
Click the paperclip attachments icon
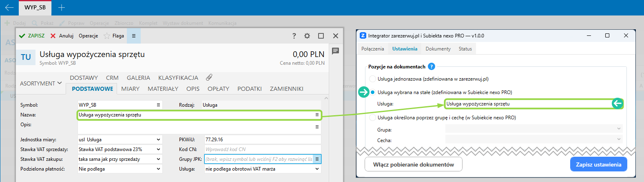[x=209, y=77]
